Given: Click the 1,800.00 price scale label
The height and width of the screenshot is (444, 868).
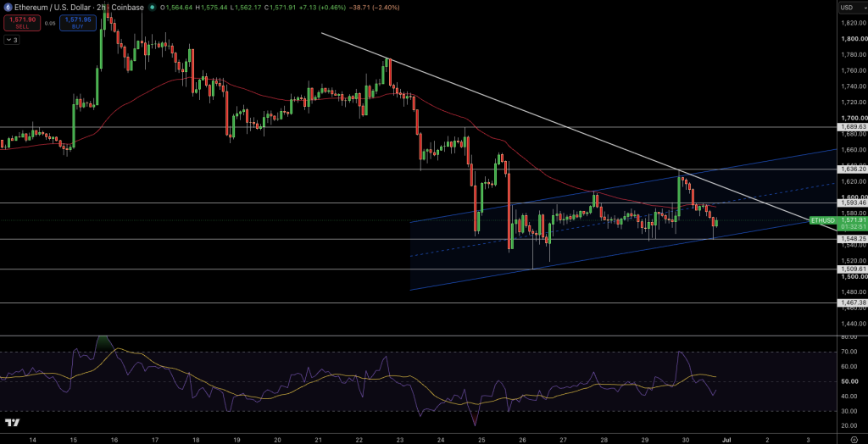Looking at the screenshot, I should [x=853, y=39].
